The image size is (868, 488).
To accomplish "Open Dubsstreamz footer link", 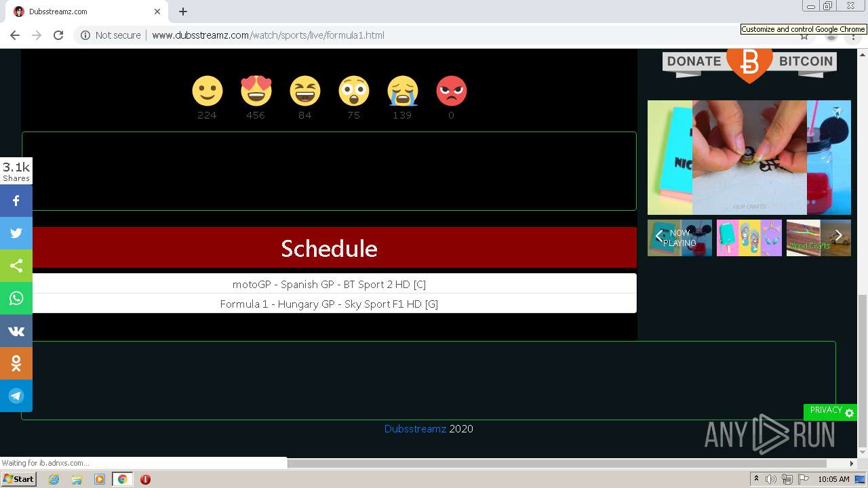I will pyautogui.click(x=415, y=429).
